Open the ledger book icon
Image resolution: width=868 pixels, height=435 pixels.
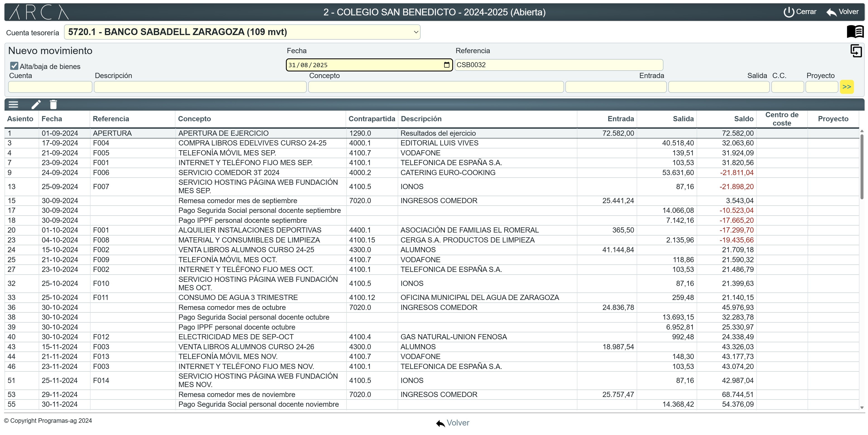click(x=855, y=32)
